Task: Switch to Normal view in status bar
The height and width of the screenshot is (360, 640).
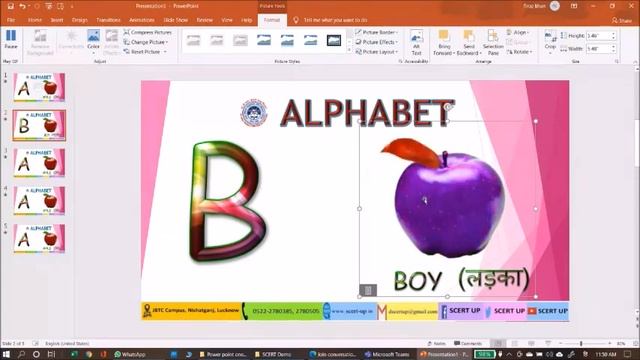Action: pos(498,344)
